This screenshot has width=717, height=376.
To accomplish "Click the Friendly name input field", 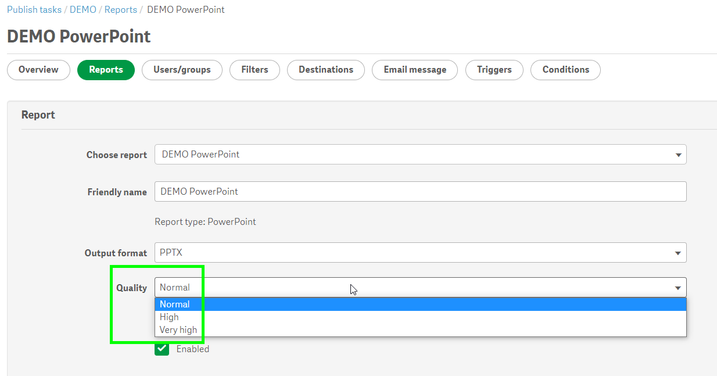I will (420, 192).
